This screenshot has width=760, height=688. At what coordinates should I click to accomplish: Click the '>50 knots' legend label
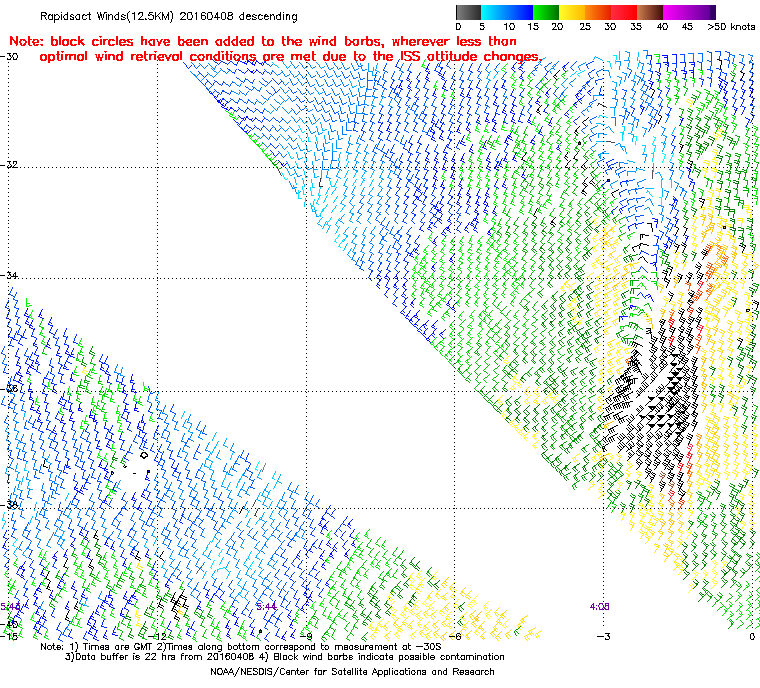tap(731, 27)
